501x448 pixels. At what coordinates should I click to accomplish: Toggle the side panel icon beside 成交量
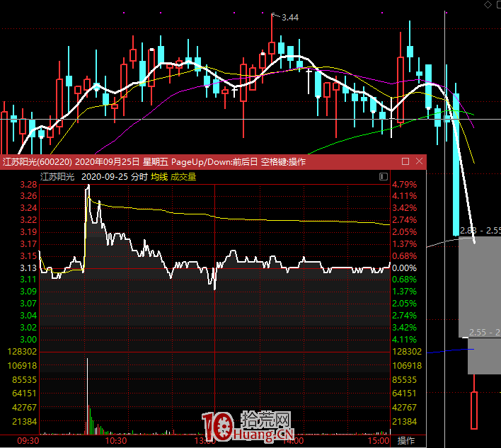[384, 176]
